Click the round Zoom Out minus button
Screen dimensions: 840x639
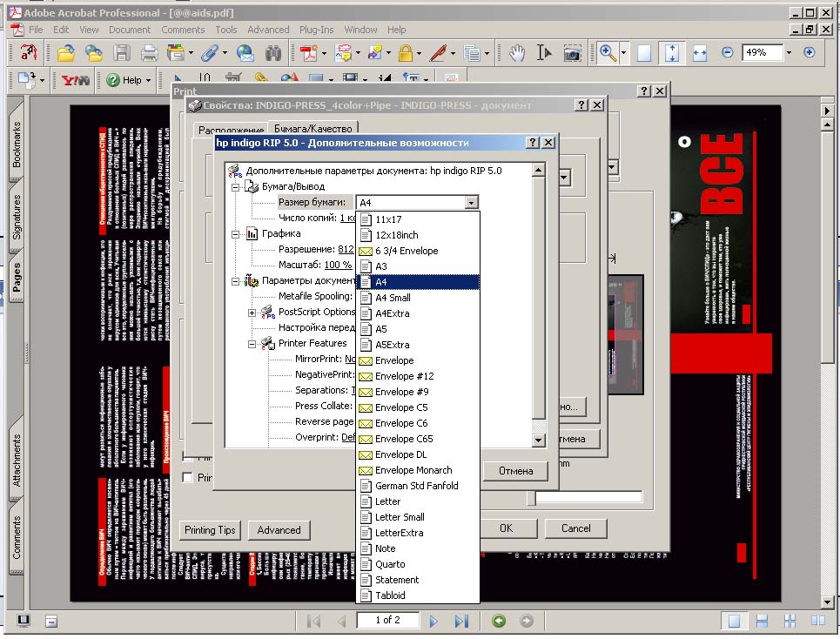tap(727, 52)
